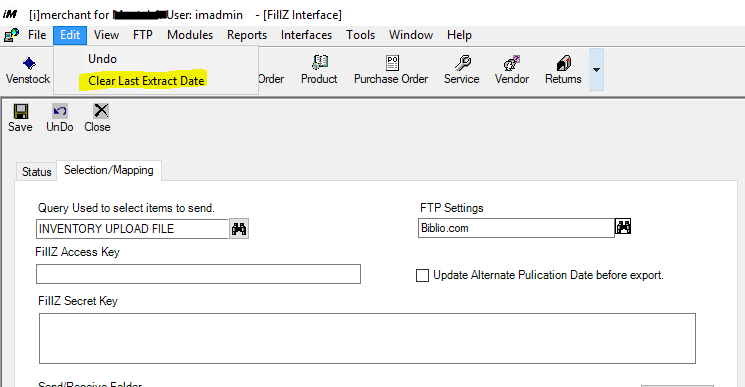Image resolution: width=745 pixels, height=387 pixels.
Task: Open FTP Settings lookup binoculars button
Action: point(623,227)
